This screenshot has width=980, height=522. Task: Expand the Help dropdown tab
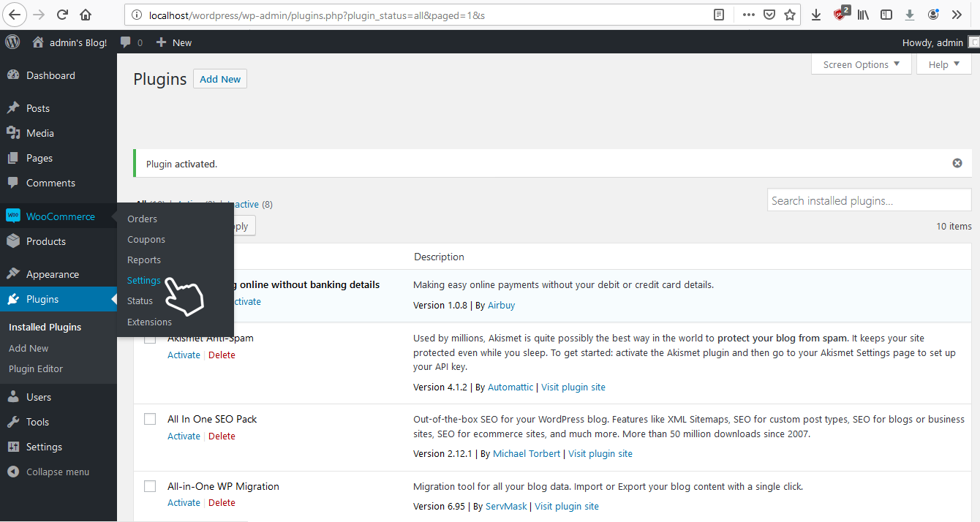pos(943,64)
